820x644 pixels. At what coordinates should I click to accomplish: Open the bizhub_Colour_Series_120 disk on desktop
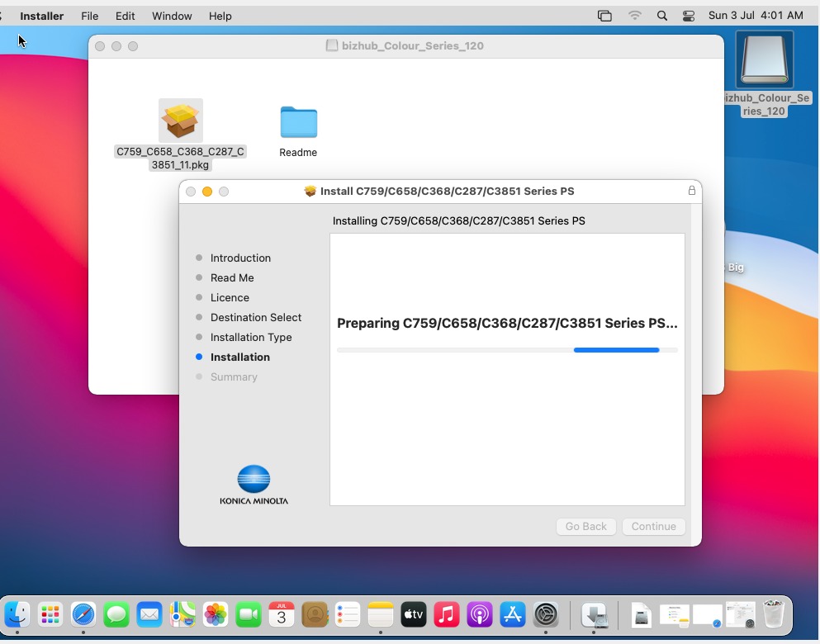coord(764,60)
